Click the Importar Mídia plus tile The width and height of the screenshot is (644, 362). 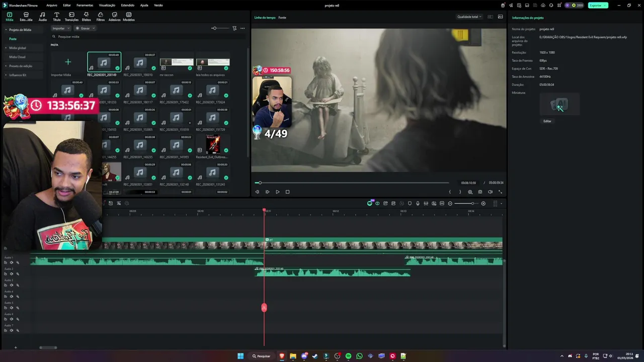[x=68, y=62]
